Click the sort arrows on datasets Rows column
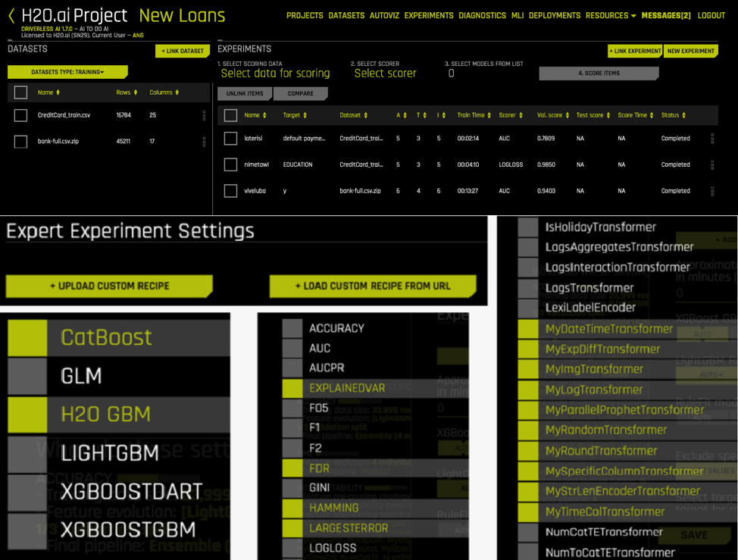738x560 pixels. coord(136,92)
